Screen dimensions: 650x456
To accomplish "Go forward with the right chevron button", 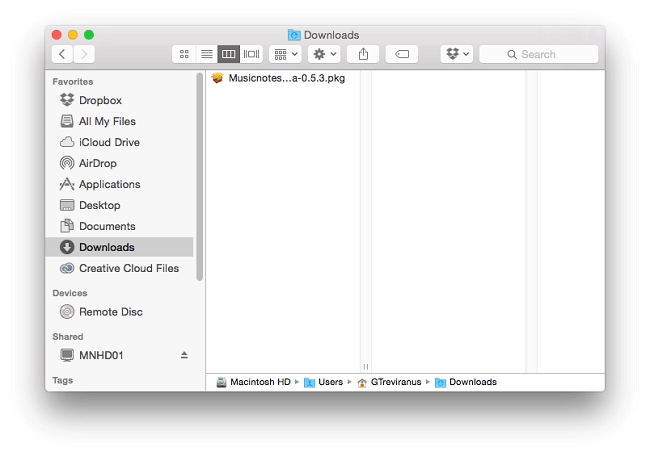I will click(x=84, y=54).
